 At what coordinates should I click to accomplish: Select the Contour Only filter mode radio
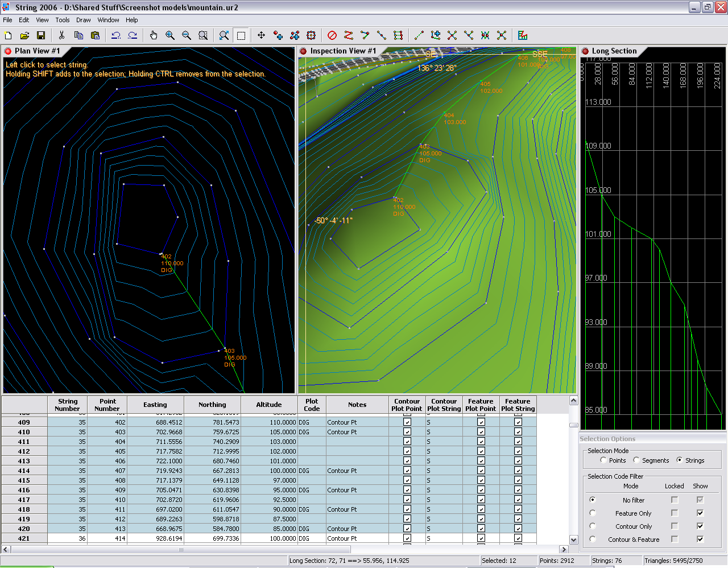tap(593, 526)
